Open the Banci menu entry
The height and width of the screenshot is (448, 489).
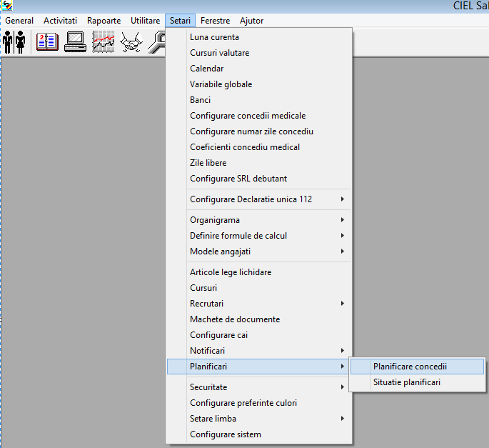(259, 100)
